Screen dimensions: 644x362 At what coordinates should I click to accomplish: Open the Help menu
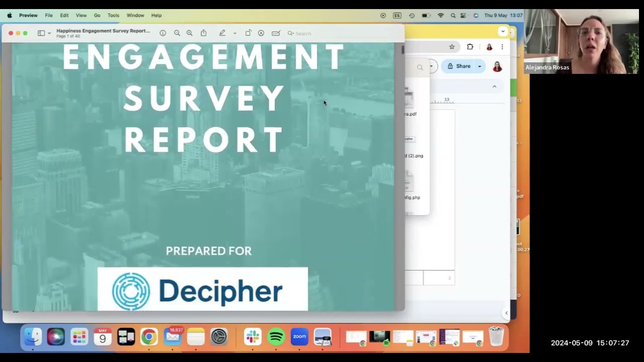pos(156,16)
